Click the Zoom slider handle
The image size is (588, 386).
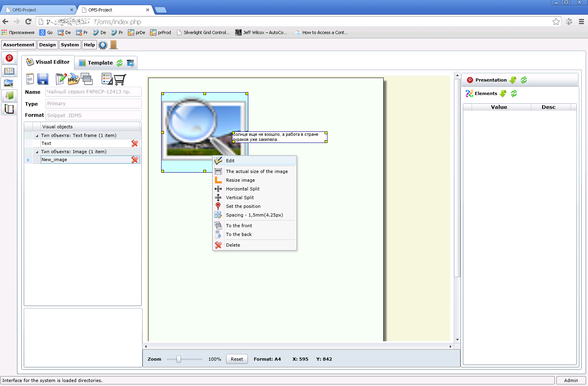point(179,359)
